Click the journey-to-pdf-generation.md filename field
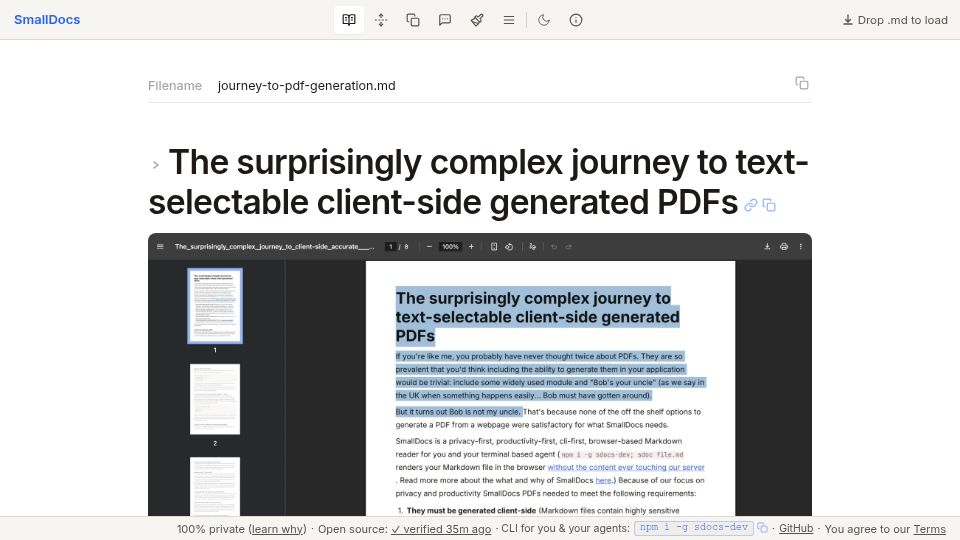The width and height of the screenshot is (960, 540). (307, 86)
